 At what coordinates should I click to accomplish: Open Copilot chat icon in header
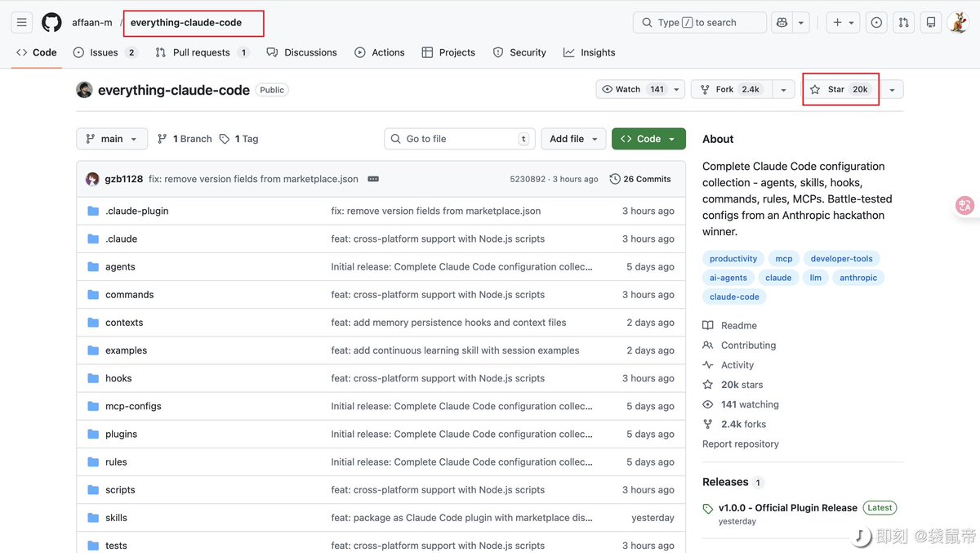click(x=782, y=23)
